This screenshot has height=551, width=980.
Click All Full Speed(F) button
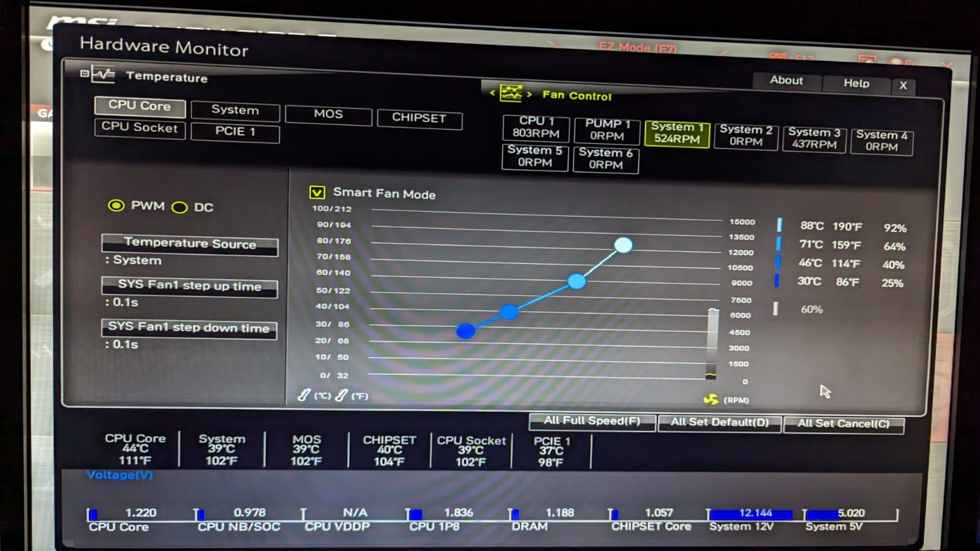point(592,421)
